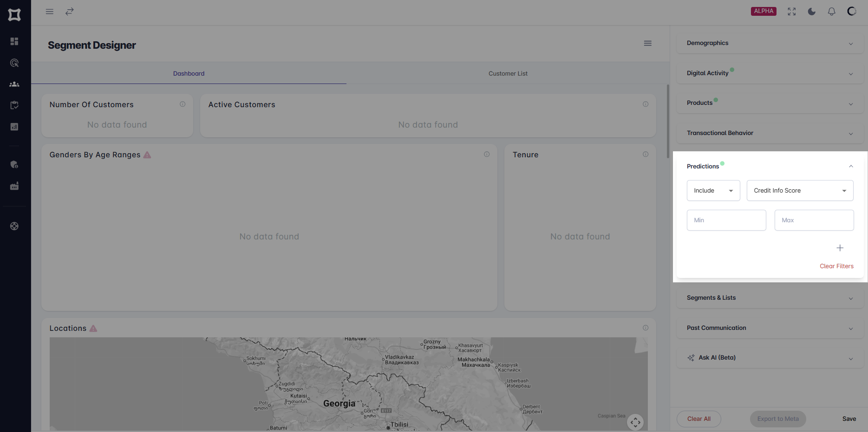Click the map pan control on the Locations map
The width and height of the screenshot is (868, 432).
pos(635,422)
